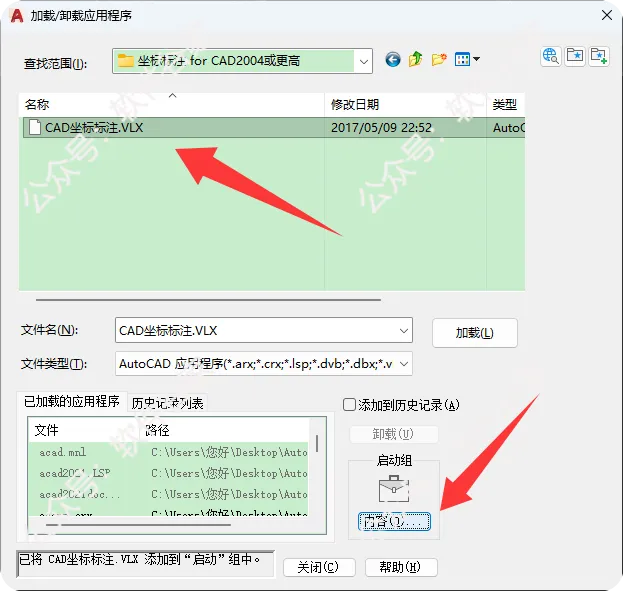Open the favorites folder star icon
Image resolution: width=623 pixels, height=591 pixels.
[x=575, y=56]
